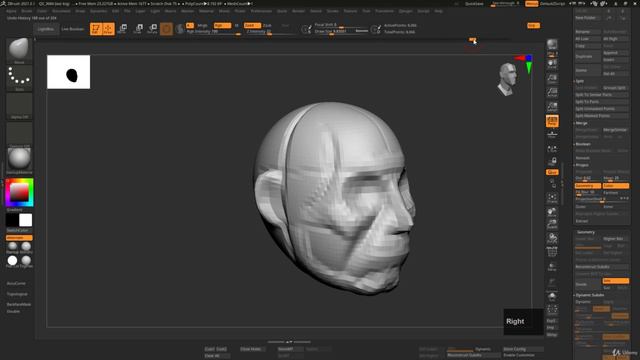Click the Extract button
Screen dimensions: 640x360
pos(602,221)
